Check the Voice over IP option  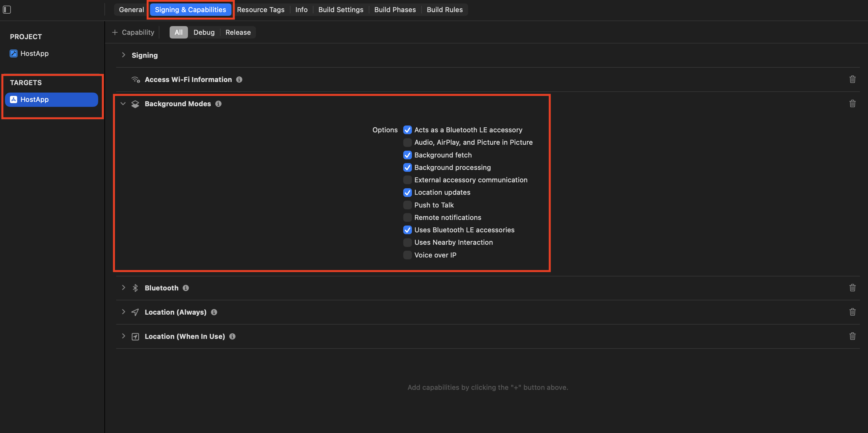[407, 255]
